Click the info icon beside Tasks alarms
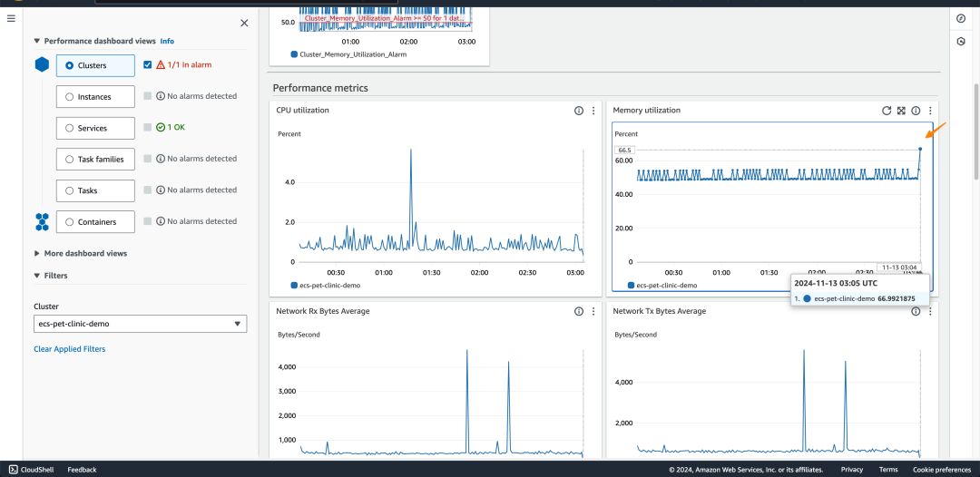This screenshot has width=980, height=477. pos(161,190)
